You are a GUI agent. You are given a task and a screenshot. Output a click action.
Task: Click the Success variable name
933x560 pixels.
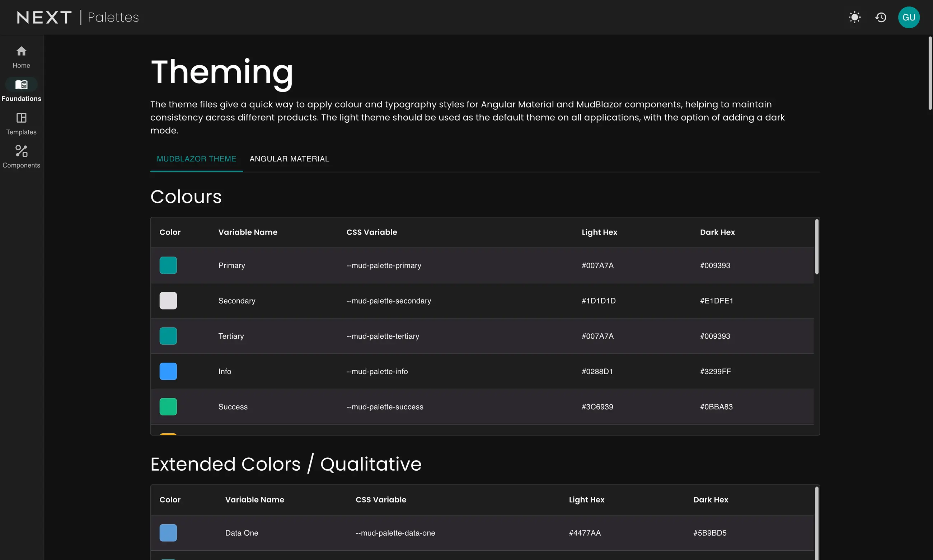pyautogui.click(x=233, y=407)
